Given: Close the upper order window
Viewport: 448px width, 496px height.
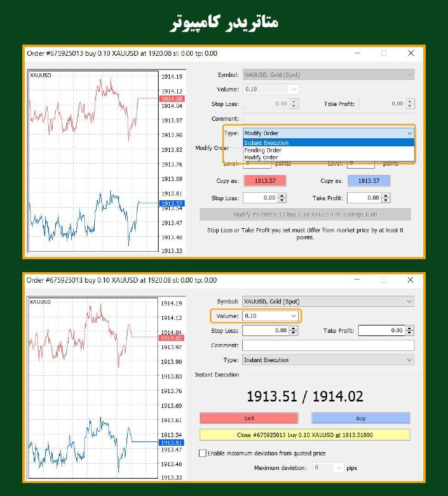Looking at the screenshot, I should pyautogui.click(x=411, y=53).
